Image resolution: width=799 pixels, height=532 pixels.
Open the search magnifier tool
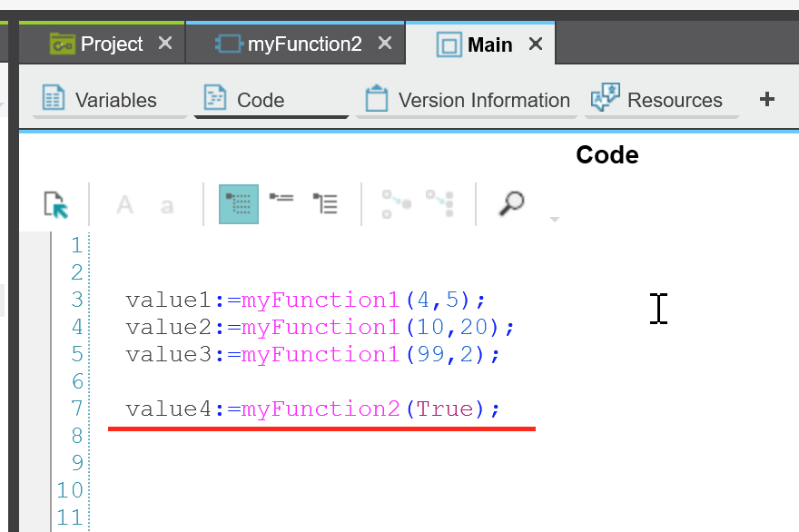511,203
